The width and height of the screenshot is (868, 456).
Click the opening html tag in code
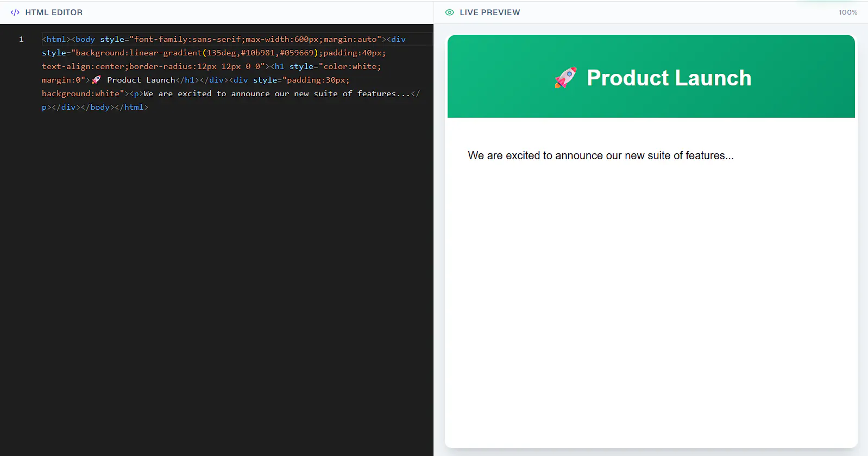(x=56, y=39)
